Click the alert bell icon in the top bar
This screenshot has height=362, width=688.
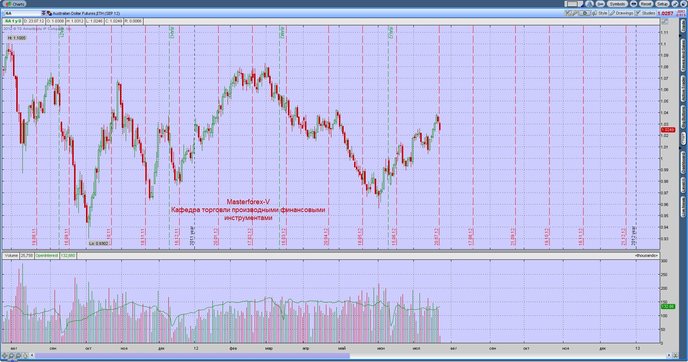click(x=589, y=4)
